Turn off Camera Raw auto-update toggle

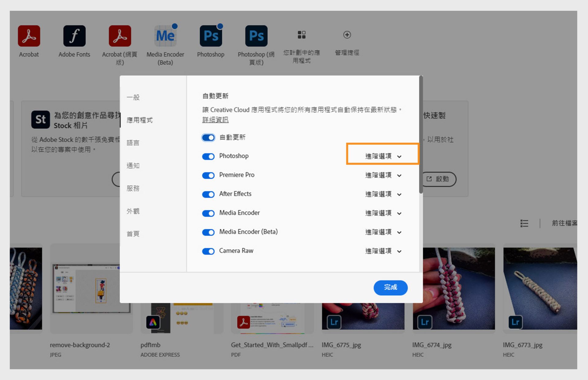pos(208,251)
